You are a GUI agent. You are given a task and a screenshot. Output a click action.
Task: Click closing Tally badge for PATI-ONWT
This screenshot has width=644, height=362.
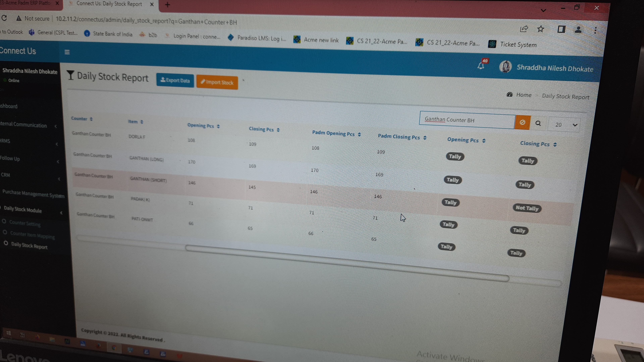(x=516, y=253)
